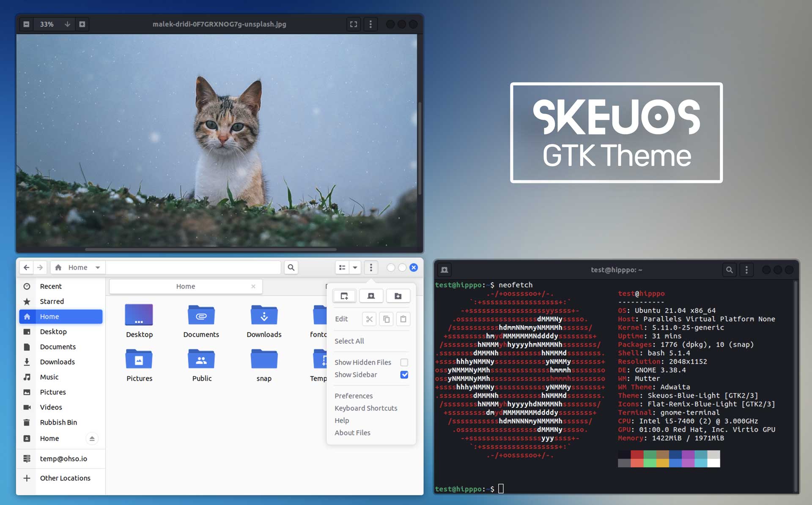Go back in Files window

click(x=26, y=268)
